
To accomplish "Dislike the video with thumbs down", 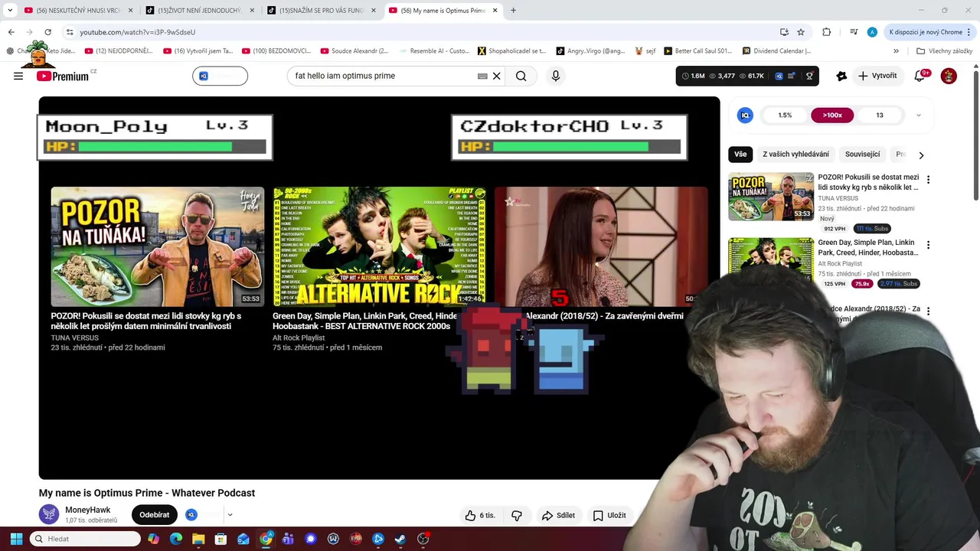I will click(x=517, y=515).
